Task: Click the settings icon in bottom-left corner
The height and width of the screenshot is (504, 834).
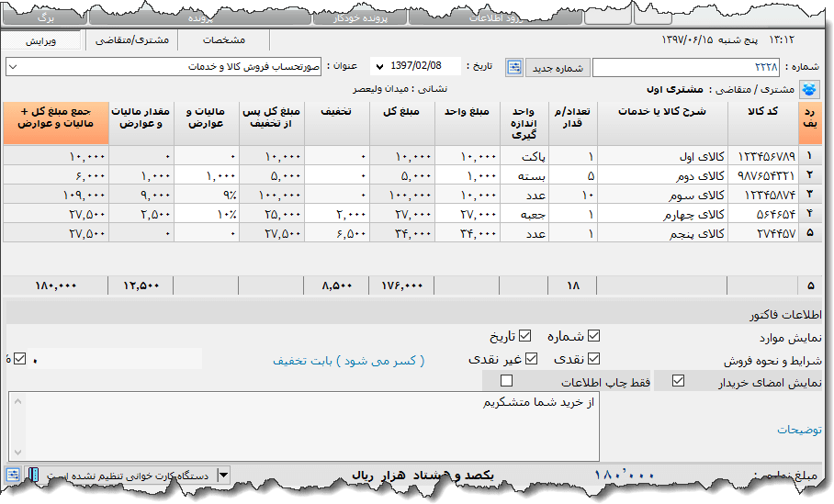Action: tap(13, 475)
